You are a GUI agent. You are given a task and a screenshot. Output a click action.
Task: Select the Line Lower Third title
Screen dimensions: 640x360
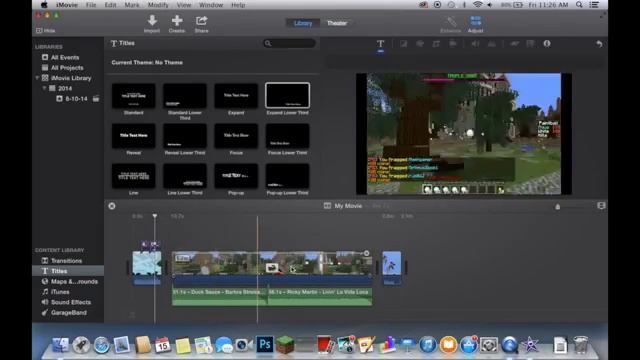(185, 176)
